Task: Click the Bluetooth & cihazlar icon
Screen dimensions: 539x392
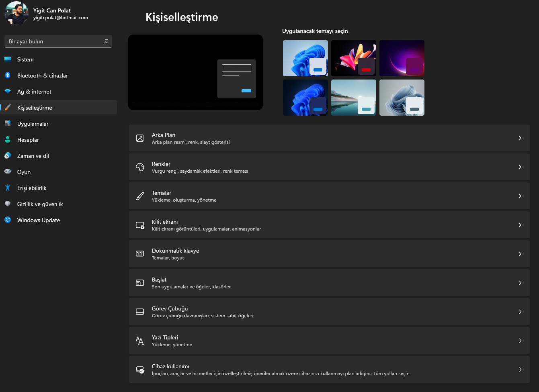Action: click(8, 75)
